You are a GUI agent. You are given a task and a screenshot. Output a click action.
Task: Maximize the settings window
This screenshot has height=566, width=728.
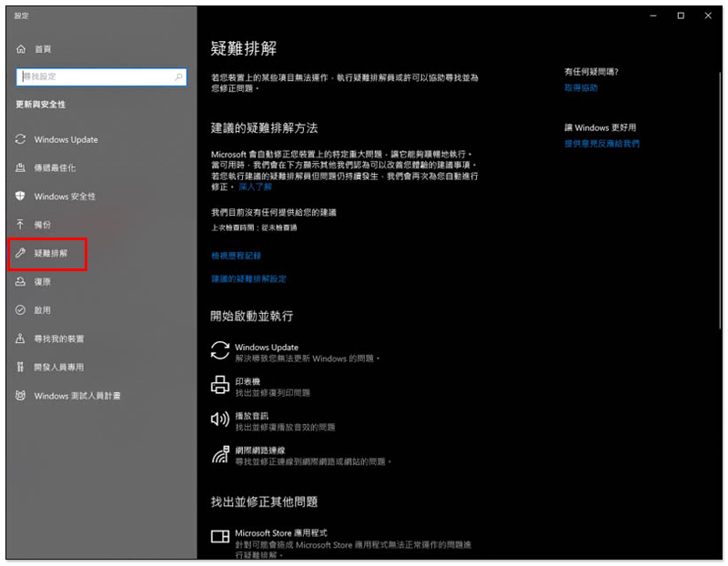coord(680,15)
